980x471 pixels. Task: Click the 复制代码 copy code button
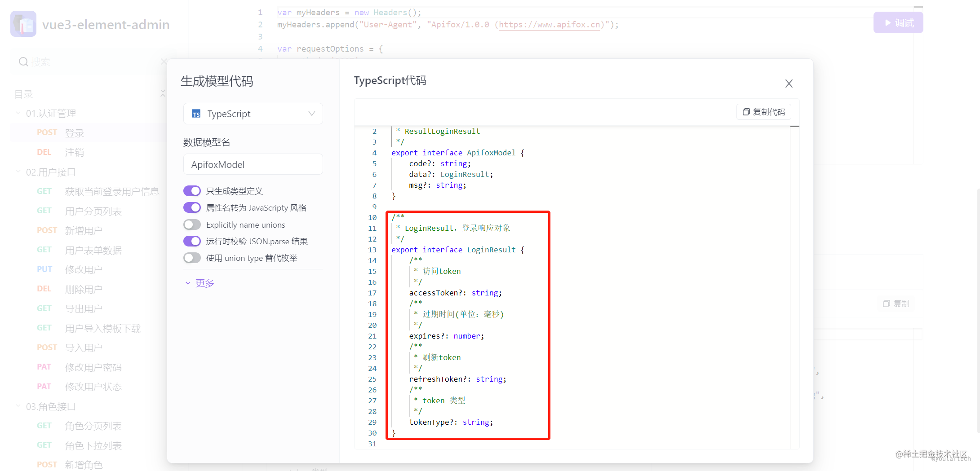pos(764,112)
